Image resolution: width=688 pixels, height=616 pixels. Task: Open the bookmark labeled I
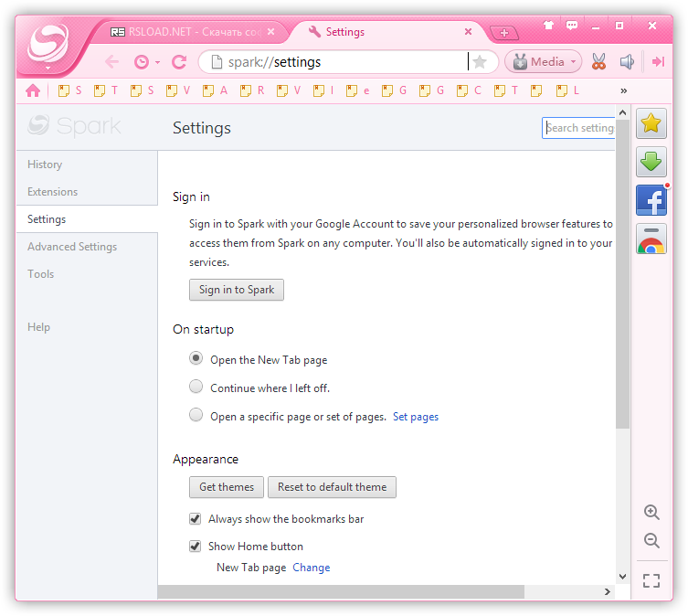[x=323, y=90]
